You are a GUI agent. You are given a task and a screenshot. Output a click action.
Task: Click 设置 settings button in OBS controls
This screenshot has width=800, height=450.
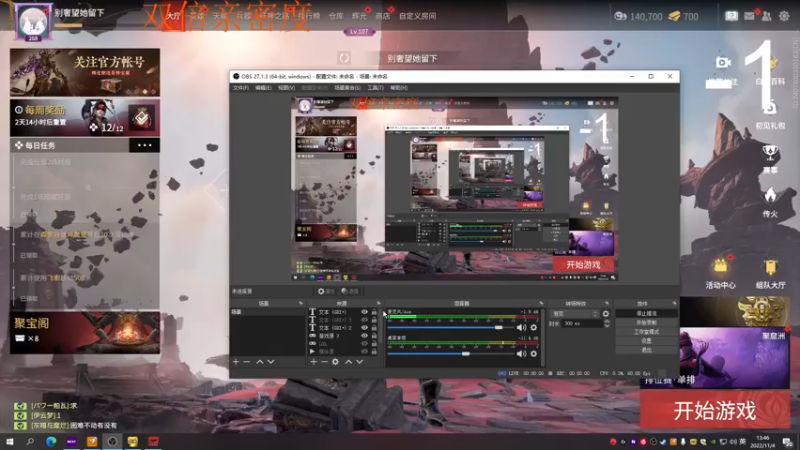[x=646, y=341]
